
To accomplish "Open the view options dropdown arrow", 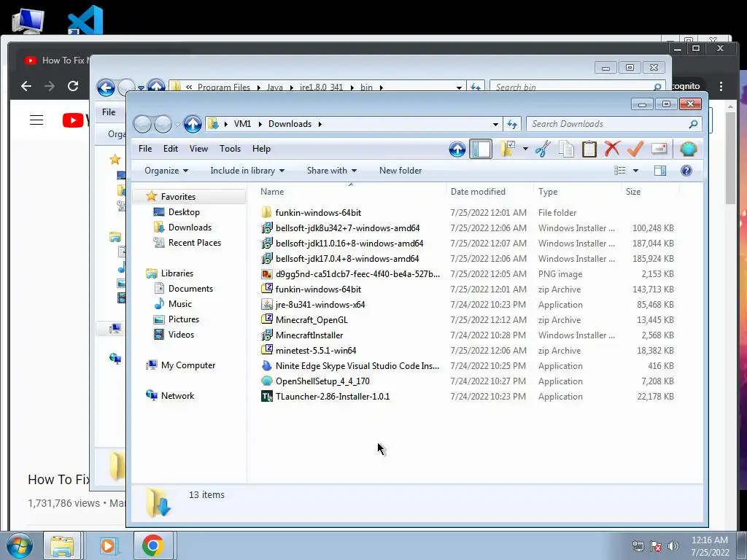I will point(635,171).
